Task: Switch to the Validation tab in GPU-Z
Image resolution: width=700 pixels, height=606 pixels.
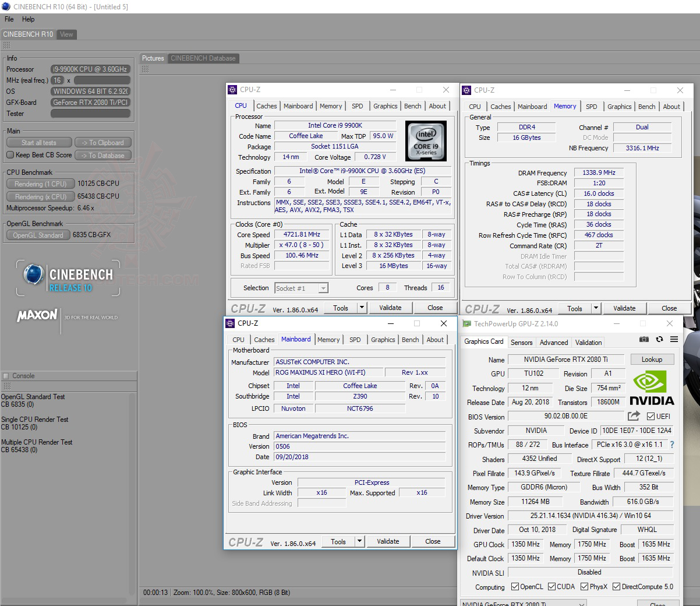Action: tap(589, 343)
